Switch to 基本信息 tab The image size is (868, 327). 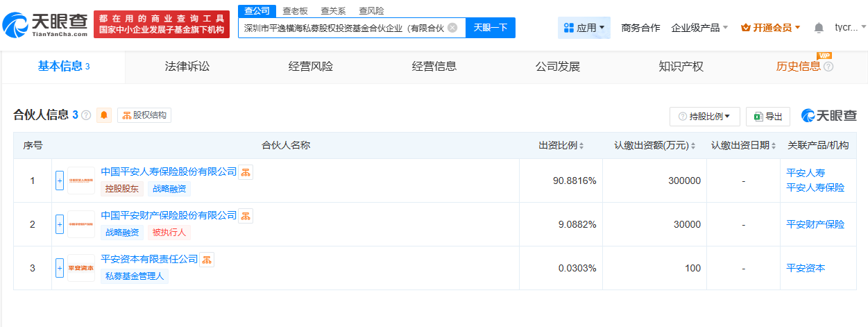[x=64, y=67]
